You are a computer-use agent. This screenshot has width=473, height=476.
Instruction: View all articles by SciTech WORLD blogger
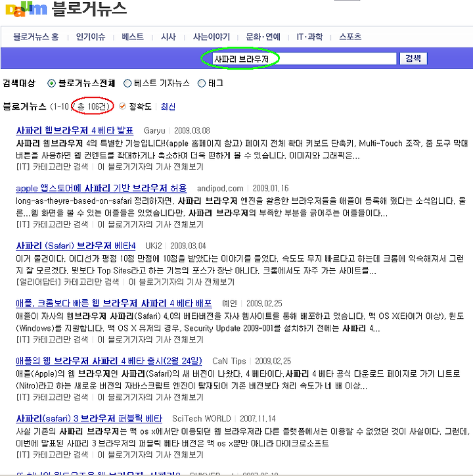pyautogui.click(x=150, y=455)
